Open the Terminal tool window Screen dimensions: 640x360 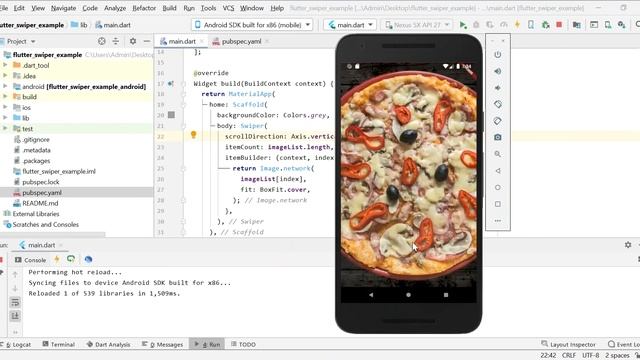coord(59,344)
